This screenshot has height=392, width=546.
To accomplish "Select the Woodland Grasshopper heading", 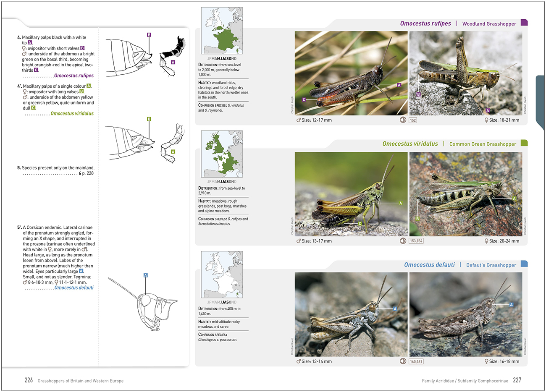I will (489, 24).
